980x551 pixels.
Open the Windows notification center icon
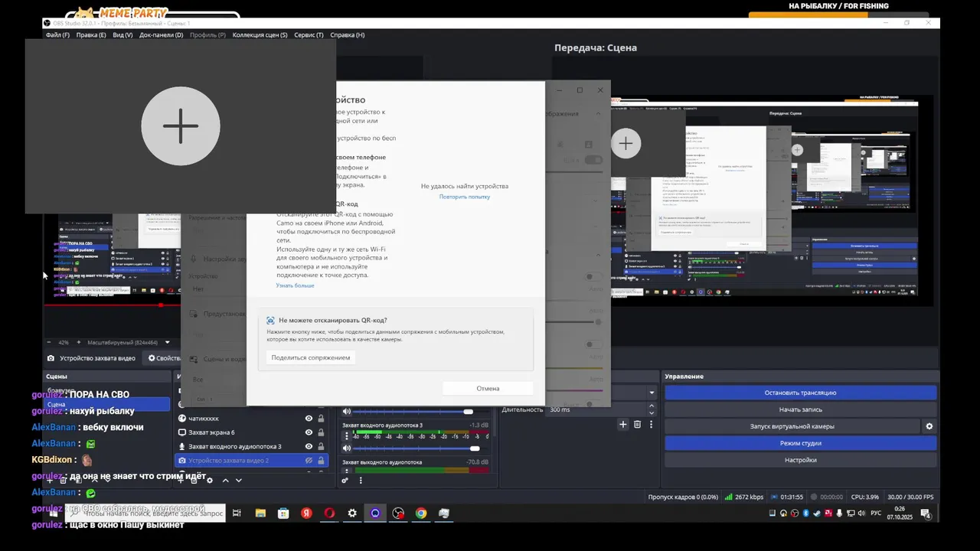tap(925, 514)
